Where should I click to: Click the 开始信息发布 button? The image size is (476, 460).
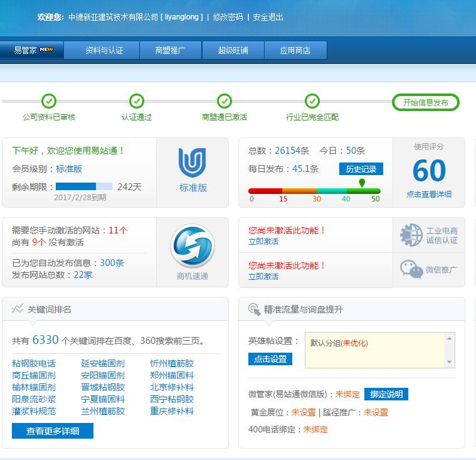426,102
